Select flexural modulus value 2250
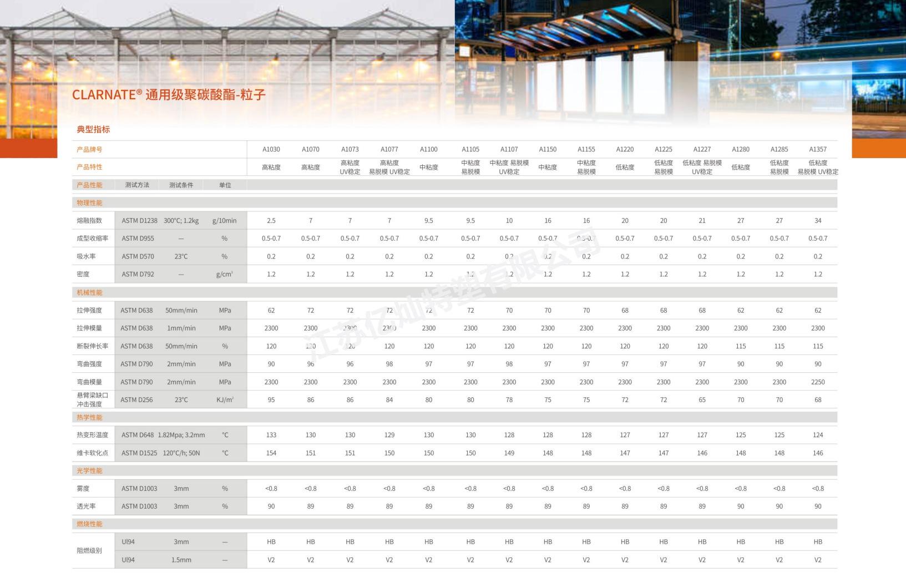 tap(818, 382)
